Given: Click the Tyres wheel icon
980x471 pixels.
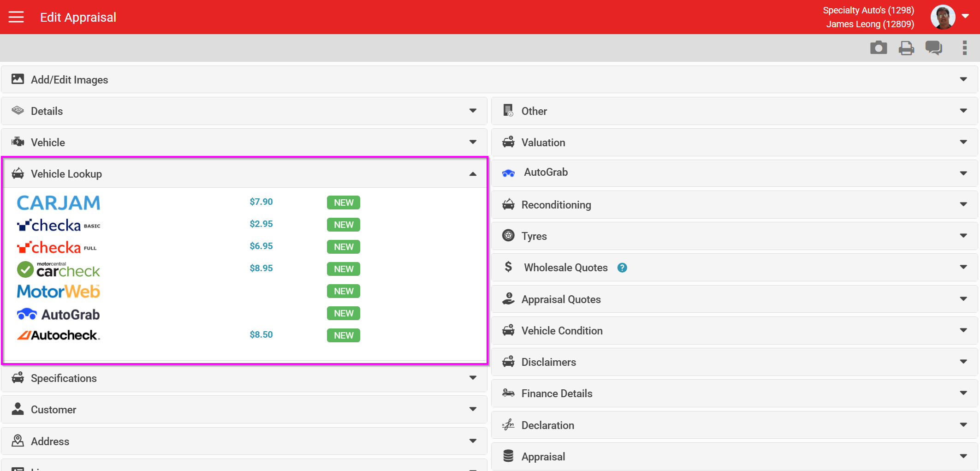Looking at the screenshot, I should (x=508, y=235).
